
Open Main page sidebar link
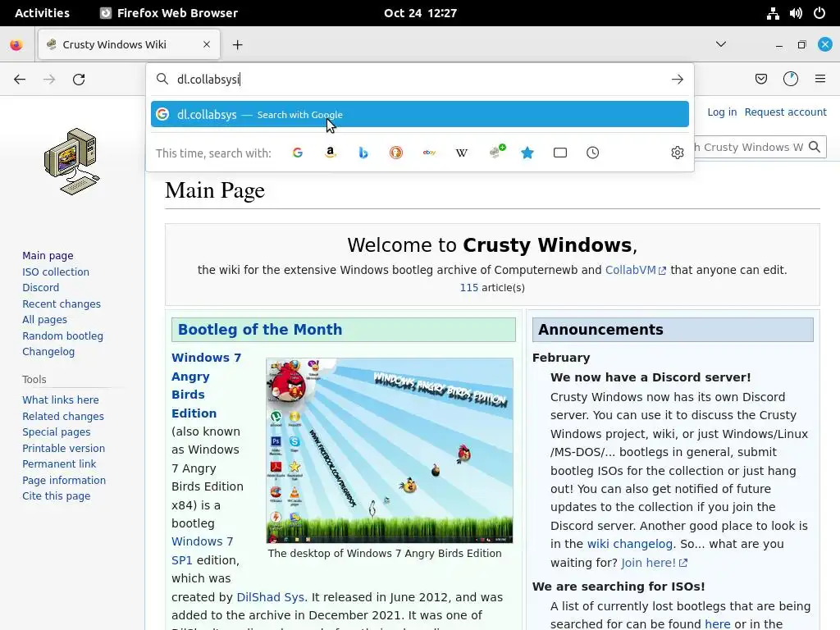pyautogui.click(x=48, y=256)
